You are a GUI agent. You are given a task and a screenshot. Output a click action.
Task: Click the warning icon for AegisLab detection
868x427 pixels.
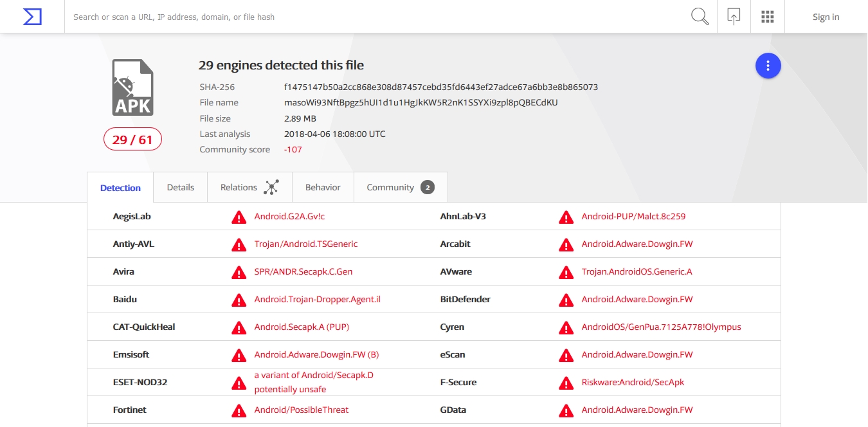[x=239, y=217]
